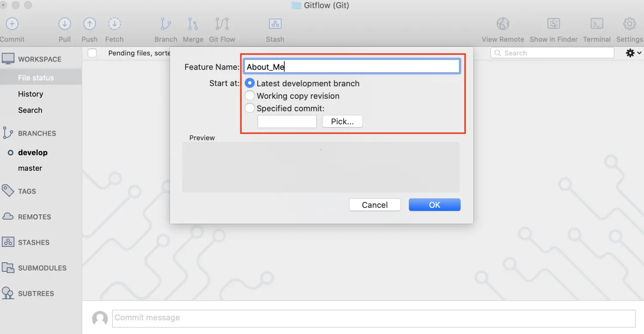This screenshot has height=334, width=644.
Task: Click Cancel in the dialog
Action: click(x=375, y=205)
